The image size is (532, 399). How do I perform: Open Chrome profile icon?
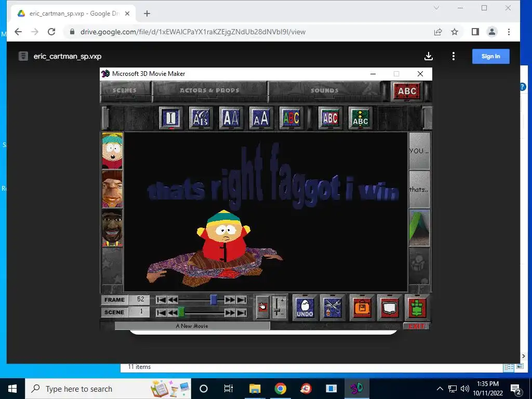pyautogui.click(x=491, y=32)
